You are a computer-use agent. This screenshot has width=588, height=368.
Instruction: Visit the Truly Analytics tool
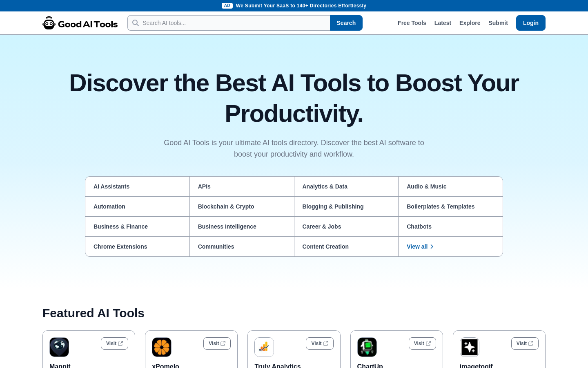319,343
